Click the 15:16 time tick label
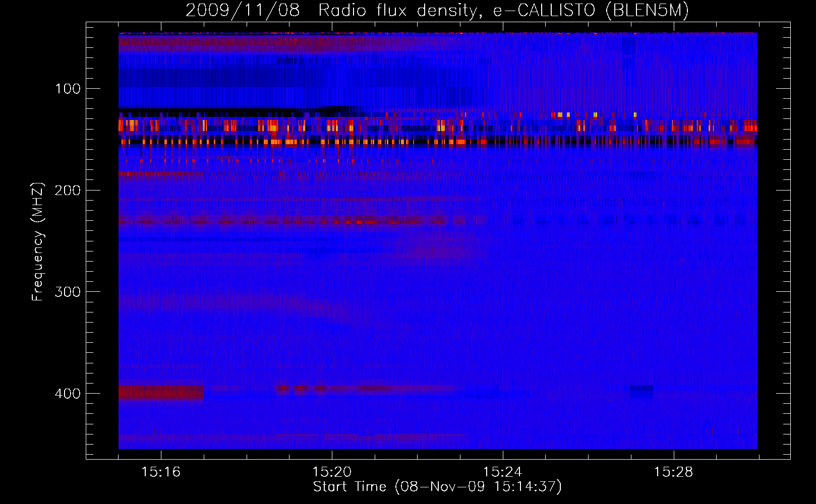This screenshot has width=816, height=504. pos(161,472)
